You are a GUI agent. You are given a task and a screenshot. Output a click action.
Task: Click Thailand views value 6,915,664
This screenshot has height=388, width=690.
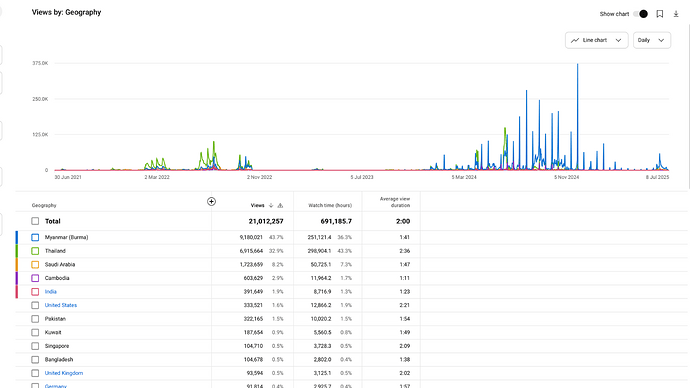coord(251,251)
